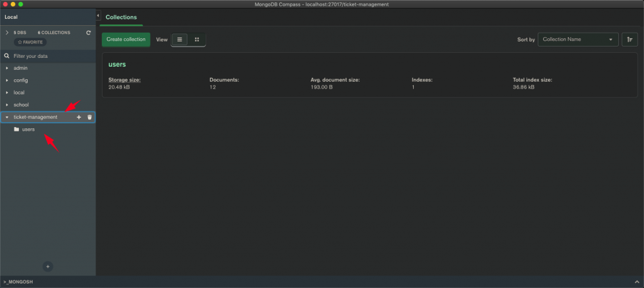The height and width of the screenshot is (288, 644).
Task: Switch to list view
Action: point(179,40)
